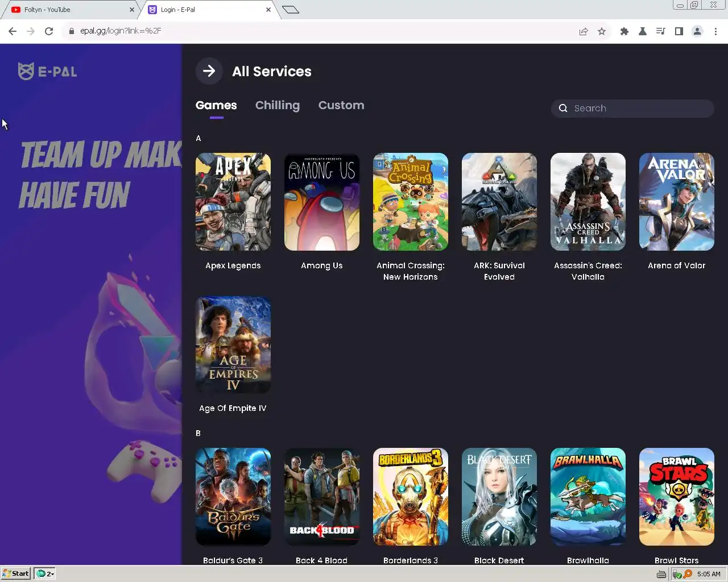Click the arrow icon beside All Services
The width and height of the screenshot is (728, 582).
click(x=209, y=71)
